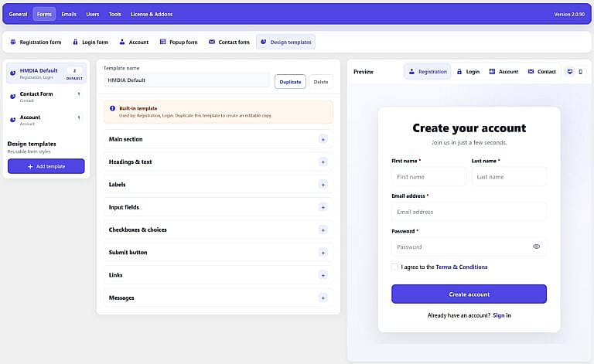
Task: Click palette icon beside Account template
Action: pyautogui.click(x=13, y=120)
